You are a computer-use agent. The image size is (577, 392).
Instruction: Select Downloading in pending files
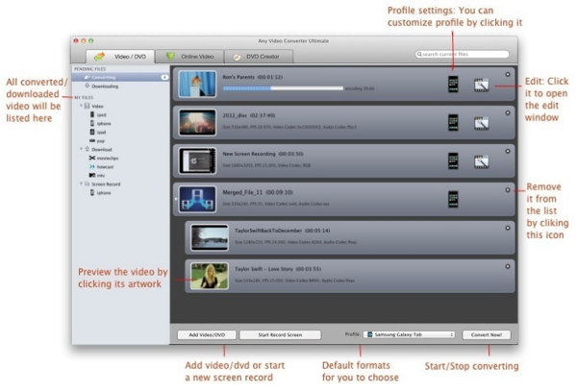point(105,86)
